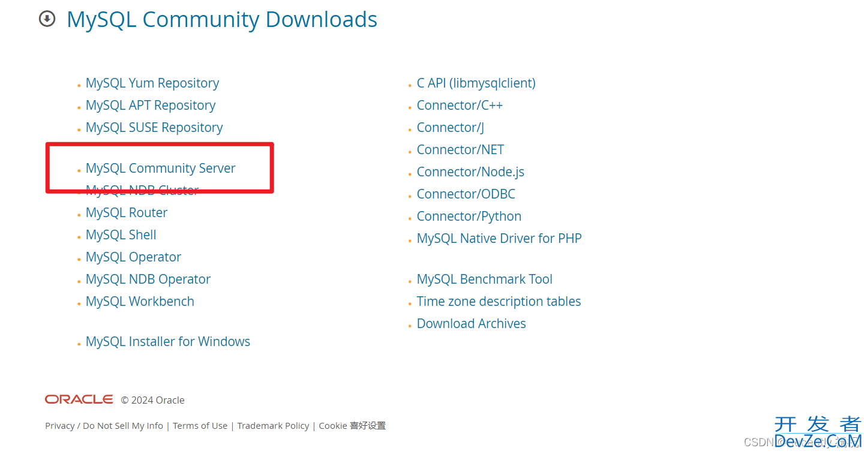Screen dimensions: 868x454
Task: Go to MySQL Router downloads
Action: coord(127,212)
